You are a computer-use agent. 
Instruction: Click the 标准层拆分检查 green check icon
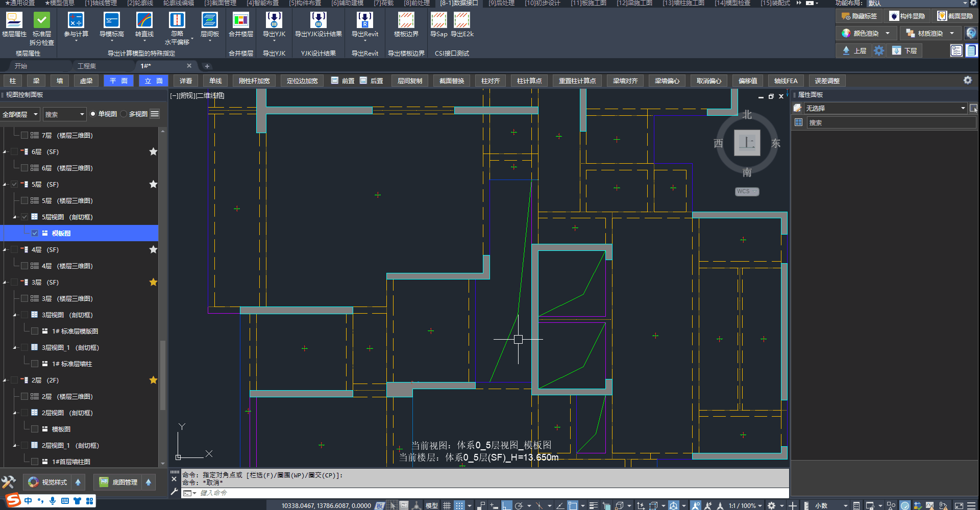coord(41,21)
